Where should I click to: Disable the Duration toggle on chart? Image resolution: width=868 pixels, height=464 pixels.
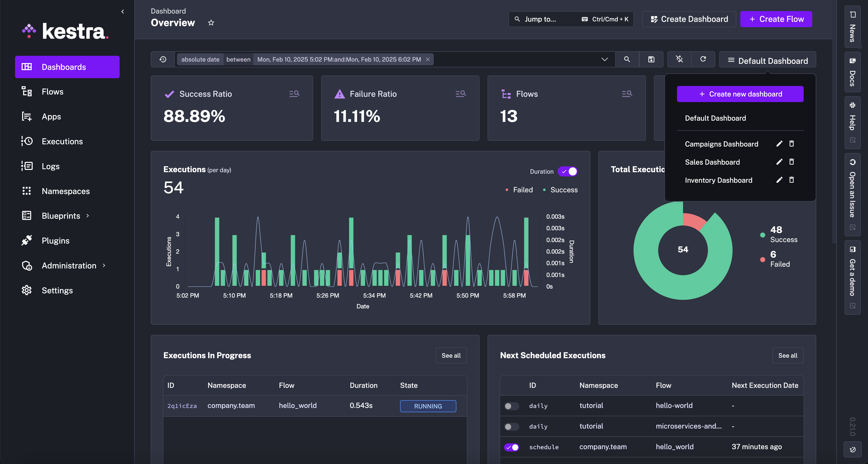(x=568, y=171)
